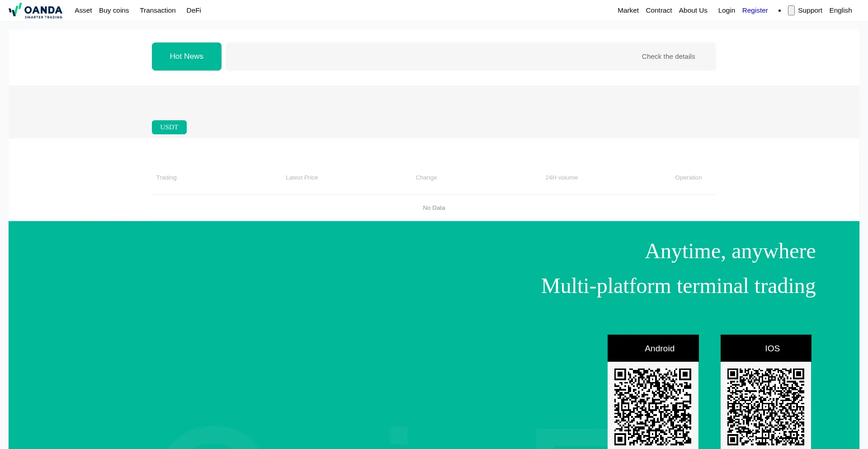Select the USDT market tab

click(169, 127)
